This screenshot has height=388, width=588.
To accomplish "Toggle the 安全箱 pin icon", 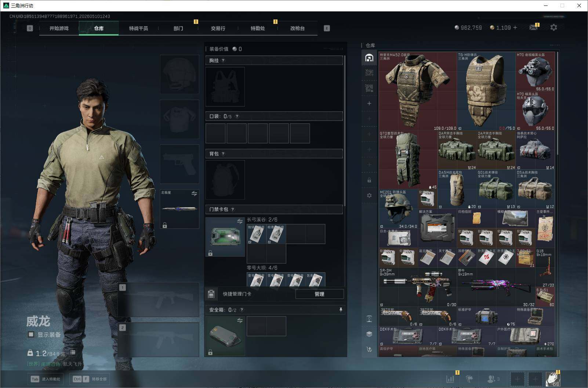I will (x=341, y=310).
